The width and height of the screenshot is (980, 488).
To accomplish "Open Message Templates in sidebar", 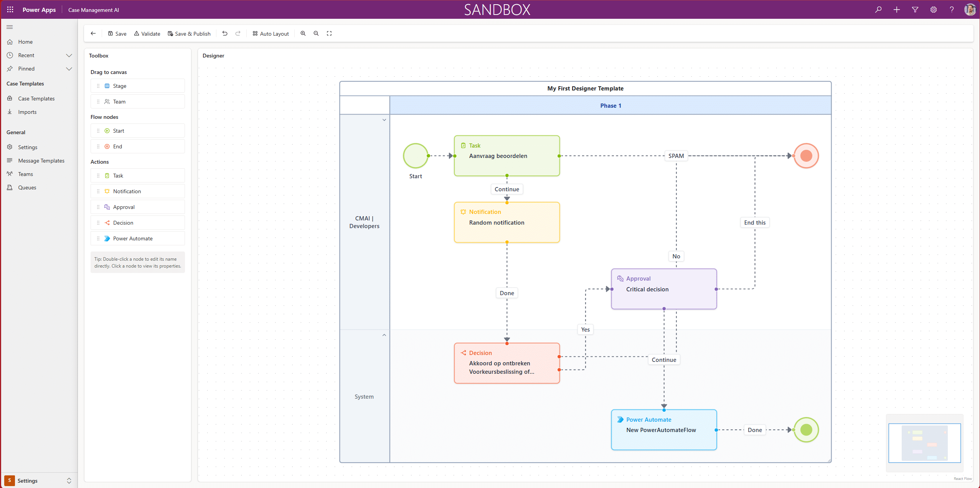I will pos(41,161).
